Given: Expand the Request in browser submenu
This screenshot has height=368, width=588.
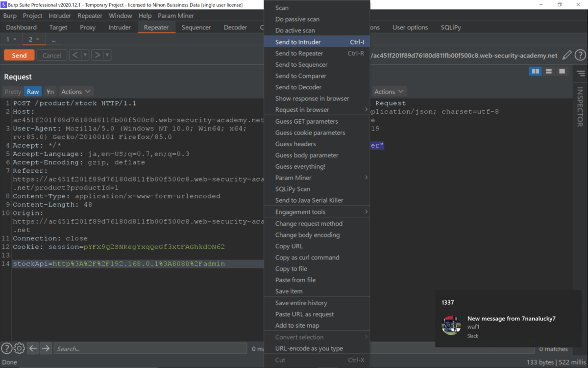Looking at the screenshot, I should pyautogui.click(x=317, y=109).
